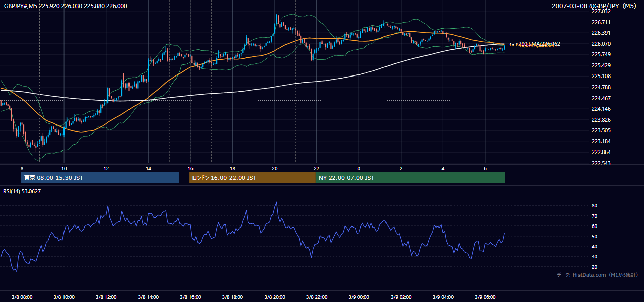Click hour label 18 on price chart axis

[232, 168]
